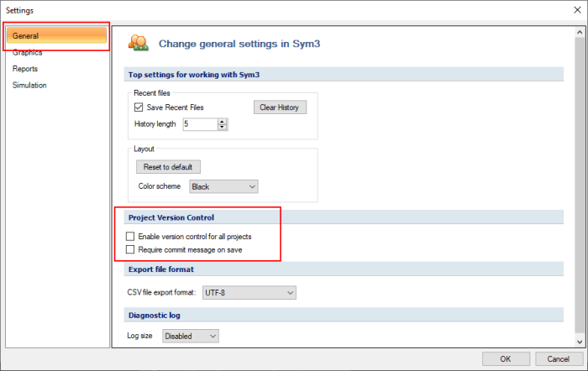The height and width of the screenshot is (371, 588).
Task: Click into the History length field
Action: [201, 124]
